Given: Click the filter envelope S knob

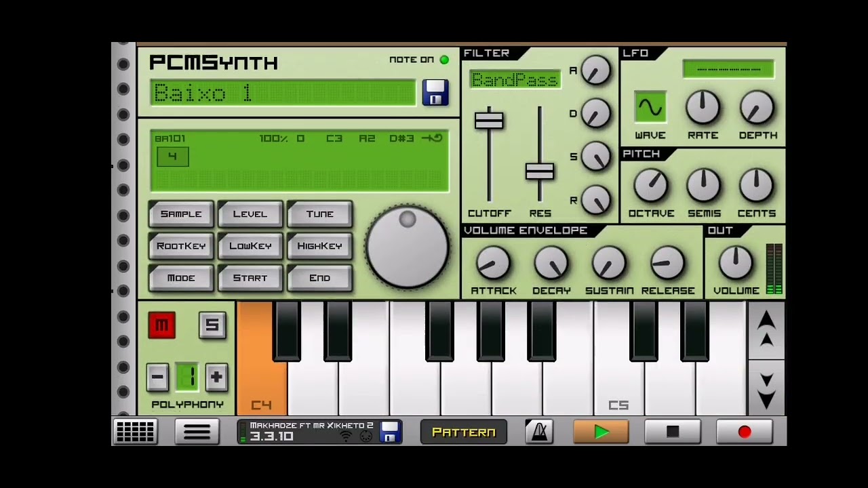Looking at the screenshot, I should point(595,157).
